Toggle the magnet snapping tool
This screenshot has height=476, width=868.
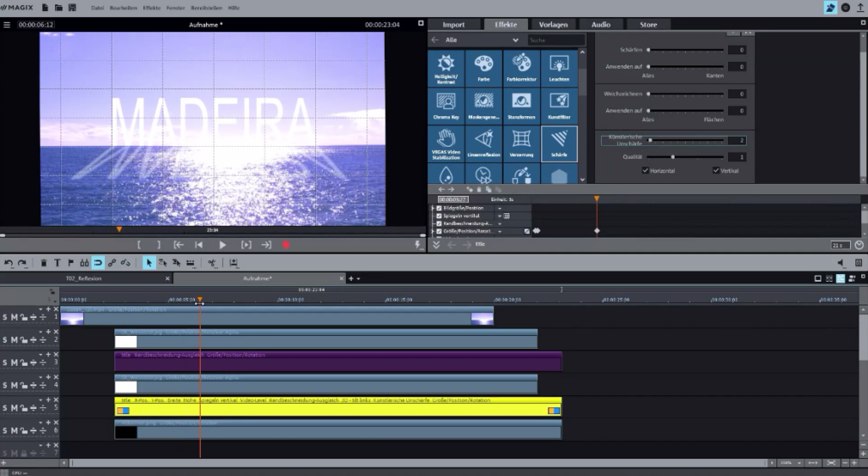point(98,263)
